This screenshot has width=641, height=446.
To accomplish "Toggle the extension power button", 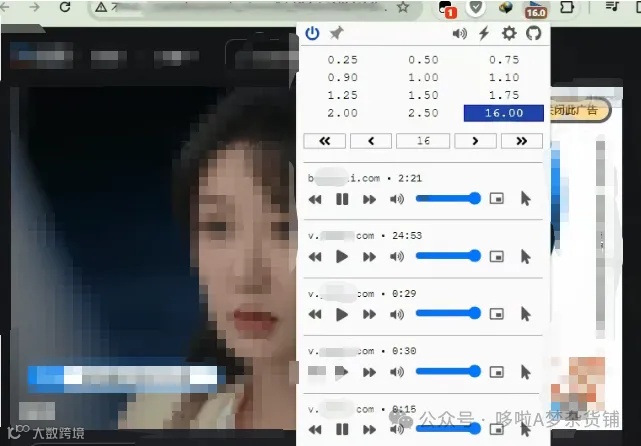I will 312,33.
